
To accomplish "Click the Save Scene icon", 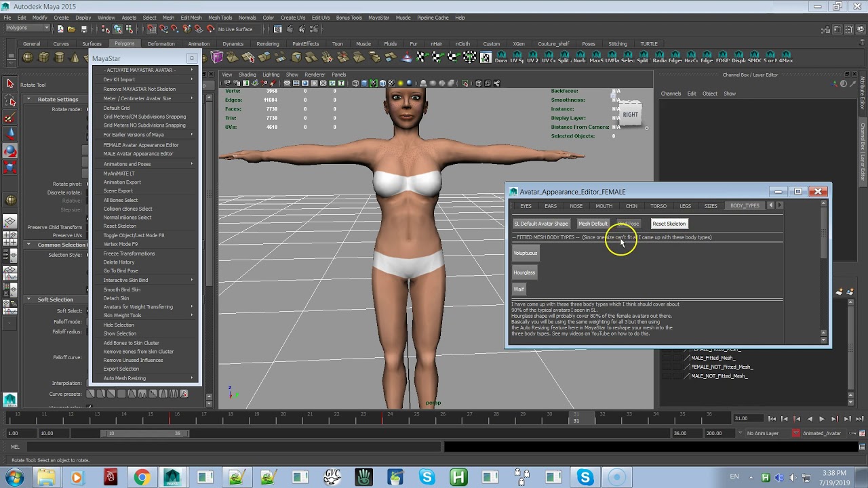I will 83,29.
